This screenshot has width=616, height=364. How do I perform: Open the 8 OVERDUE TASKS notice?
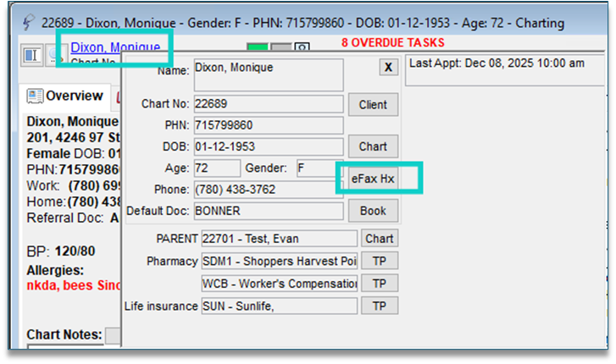pyautogui.click(x=392, y=42)
